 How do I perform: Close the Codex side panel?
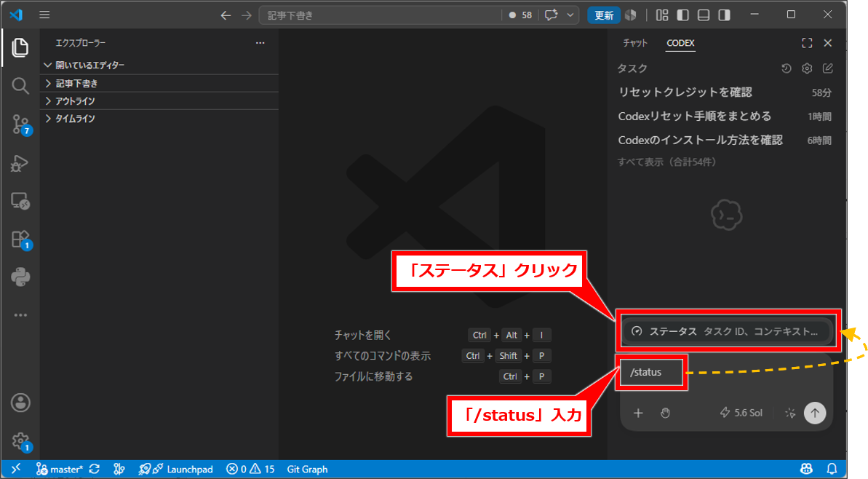(x=827, y=43)
